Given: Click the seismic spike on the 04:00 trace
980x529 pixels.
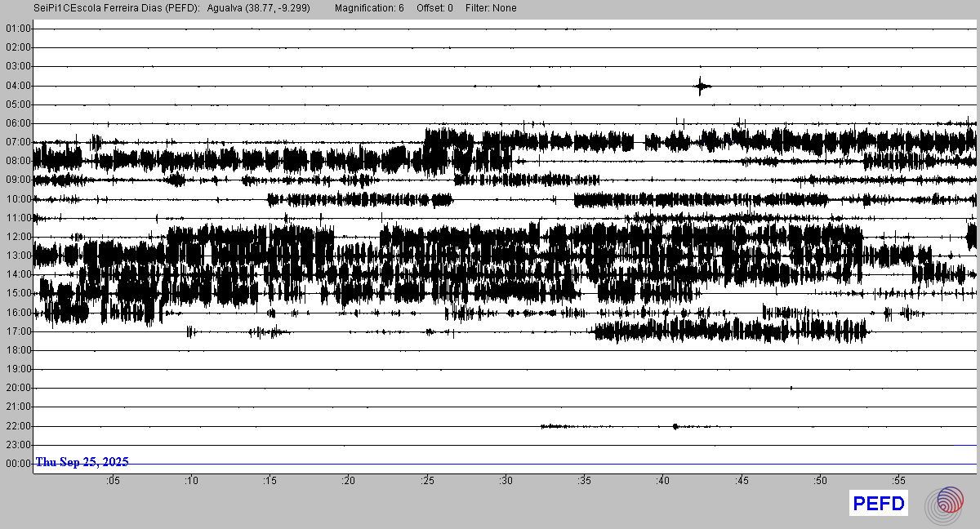Looking at the screenshot, I should (x=701, y=86).
